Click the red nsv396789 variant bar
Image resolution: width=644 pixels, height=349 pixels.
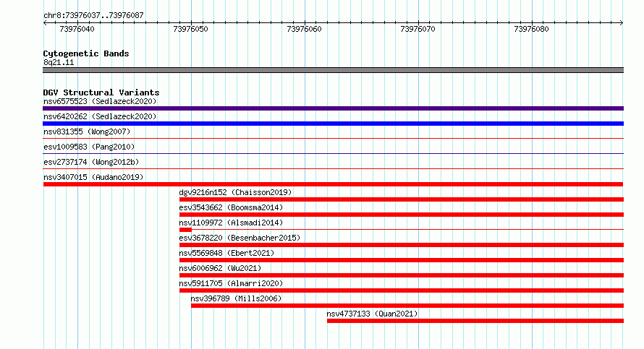pyautogui.click(x=407, y=306)
